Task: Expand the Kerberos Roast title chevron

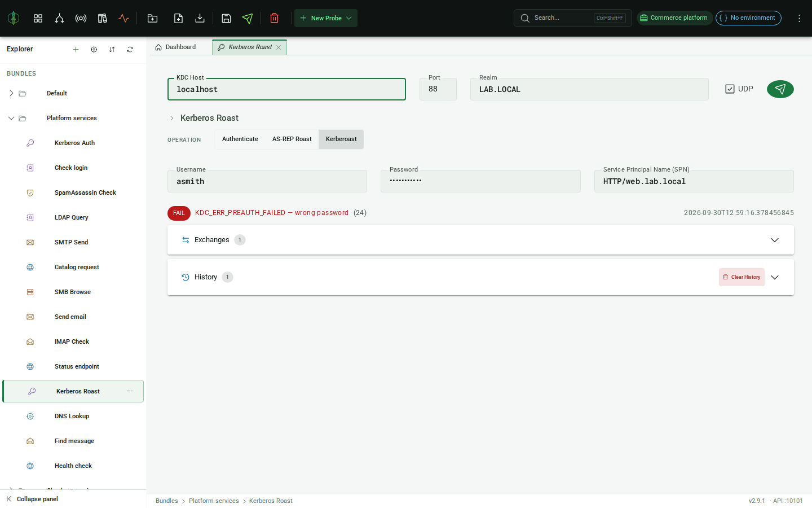Action: [172, 118]
